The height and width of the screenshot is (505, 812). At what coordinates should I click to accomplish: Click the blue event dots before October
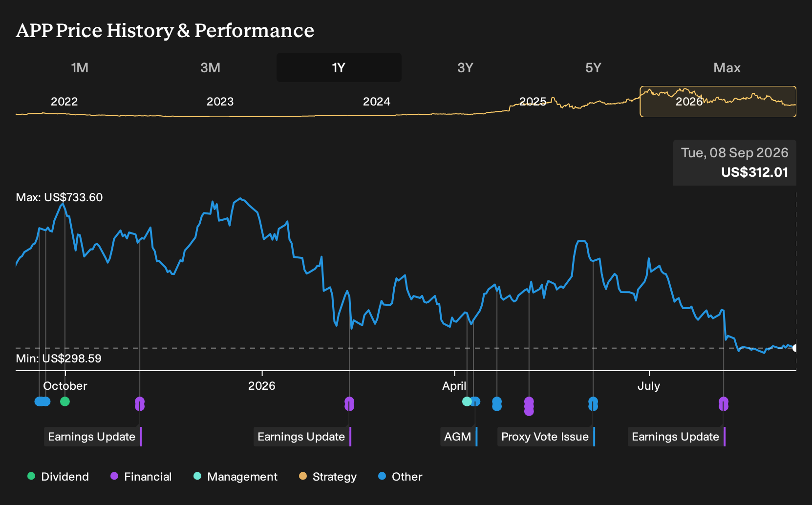click(x=43, y=401)
